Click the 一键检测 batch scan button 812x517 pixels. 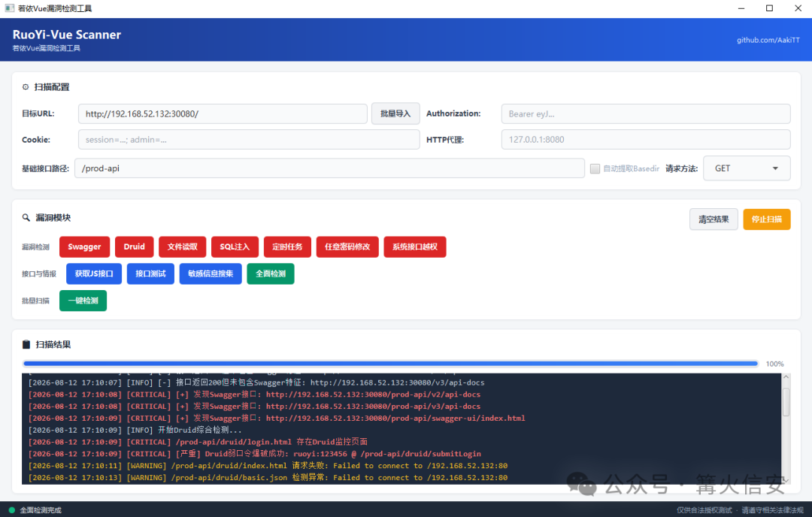(83, 301)
